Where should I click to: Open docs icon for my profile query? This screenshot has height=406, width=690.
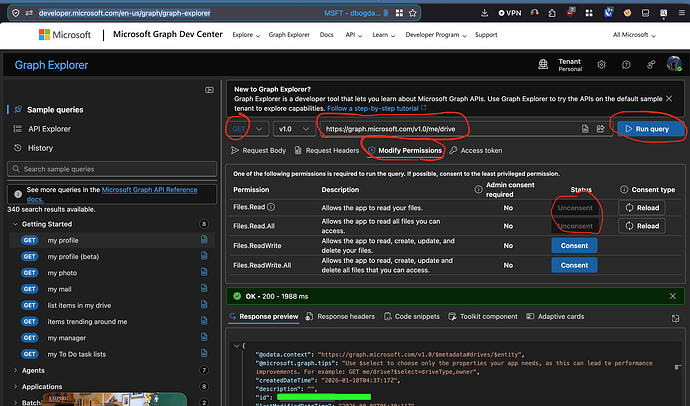204,239
